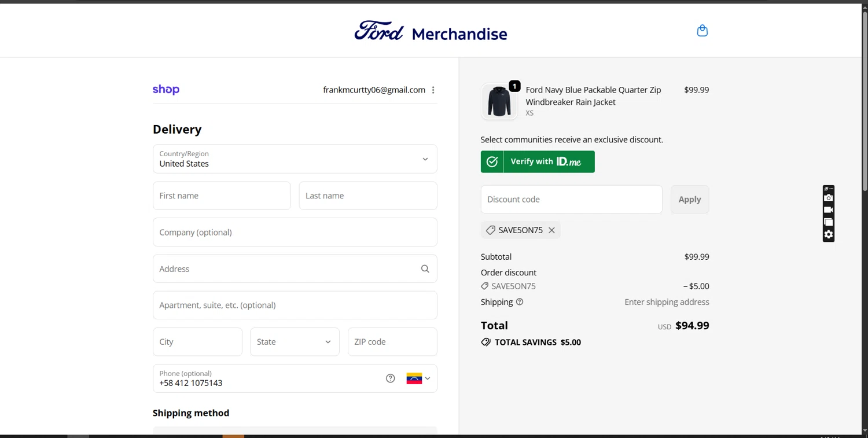Click the camera screenshot icon in floating toolbar
Viewport: 868px width, 438px height.
point(829,198)
